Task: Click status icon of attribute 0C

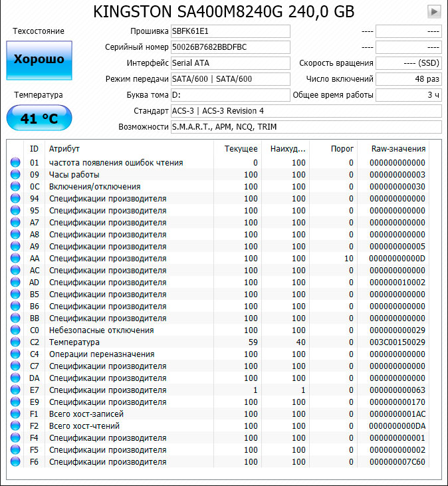Action: (15, 186)
